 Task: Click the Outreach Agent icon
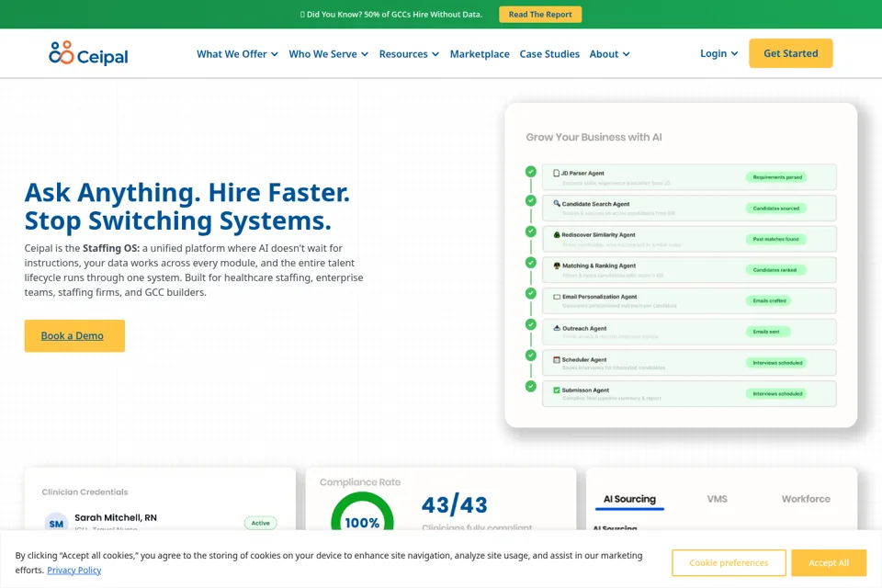coord(557,328)
